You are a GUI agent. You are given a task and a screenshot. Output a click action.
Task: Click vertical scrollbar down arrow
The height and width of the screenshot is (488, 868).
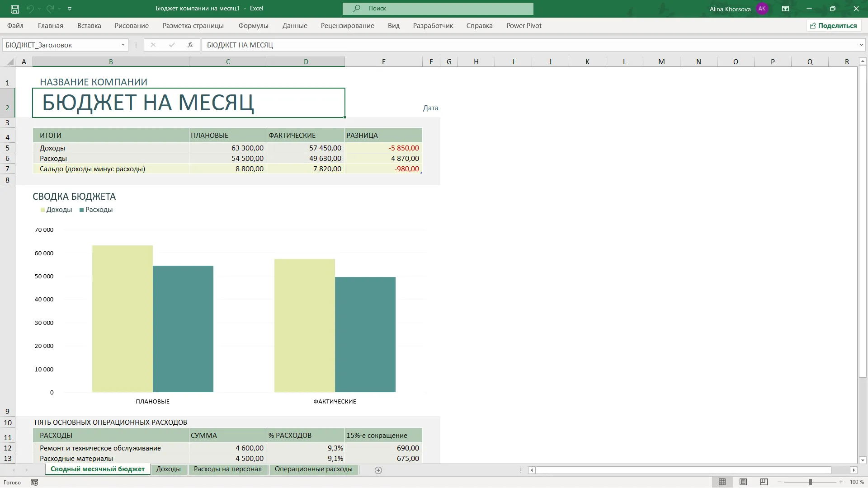(863, 460)
